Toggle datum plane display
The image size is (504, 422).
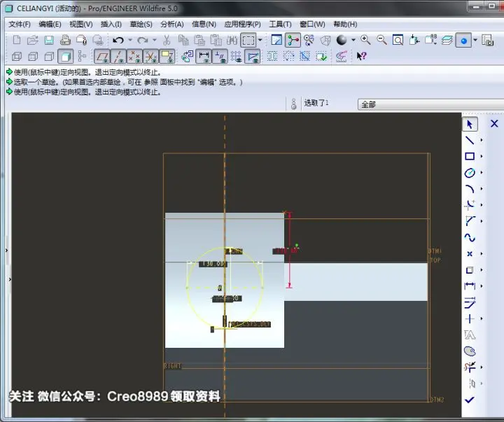point(102,57)
